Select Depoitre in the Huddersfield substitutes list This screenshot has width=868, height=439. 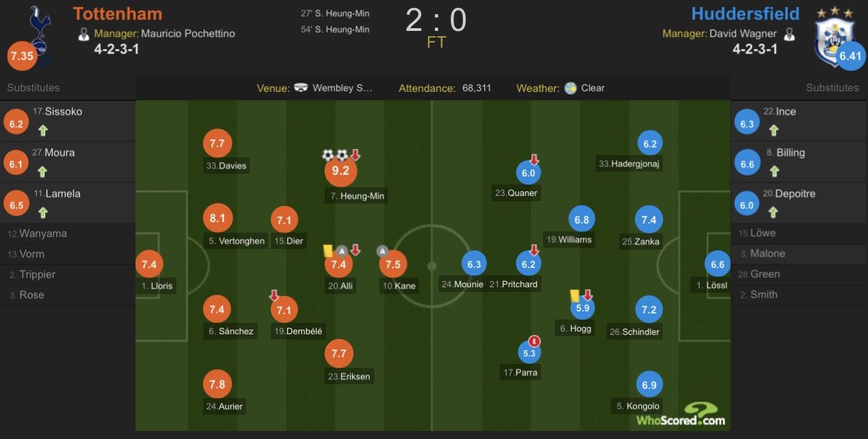tap(794, 193)
